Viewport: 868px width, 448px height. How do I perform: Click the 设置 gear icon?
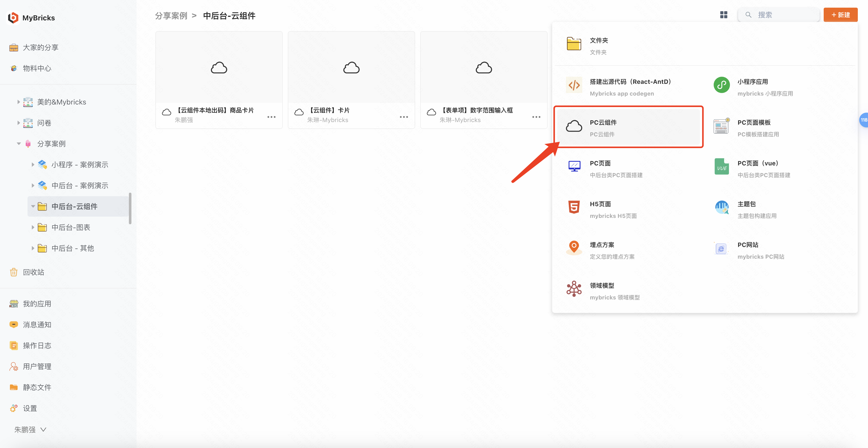[x=13, y=408]
